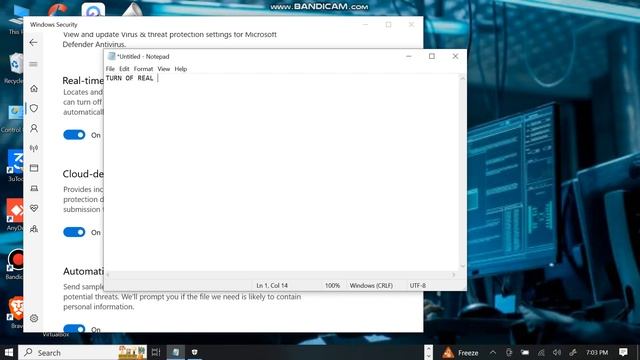
Task: Open Family options icon in sidebar
Action: [x=34, y=229]
